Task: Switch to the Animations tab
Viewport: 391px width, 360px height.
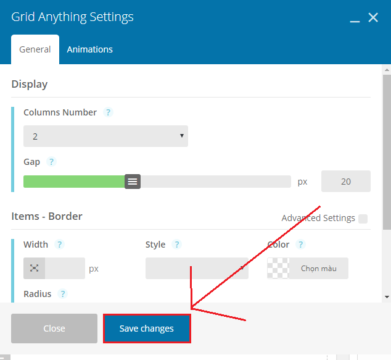Action: click(90, 49)
